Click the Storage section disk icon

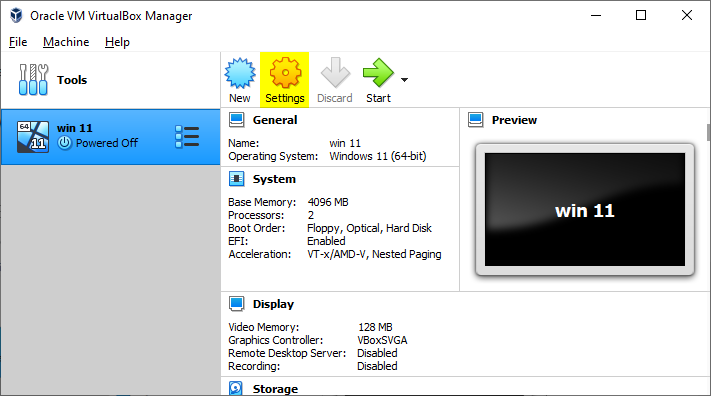click(x=236, y=388)
